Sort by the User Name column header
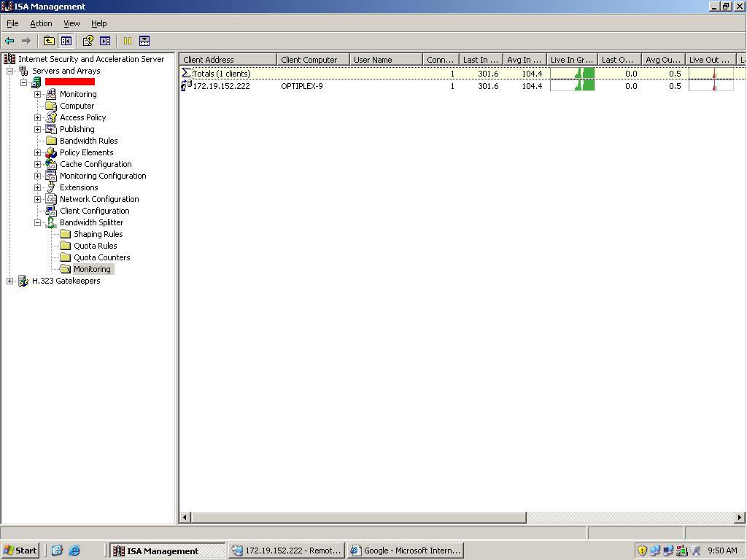 click(x=387, y=60)
